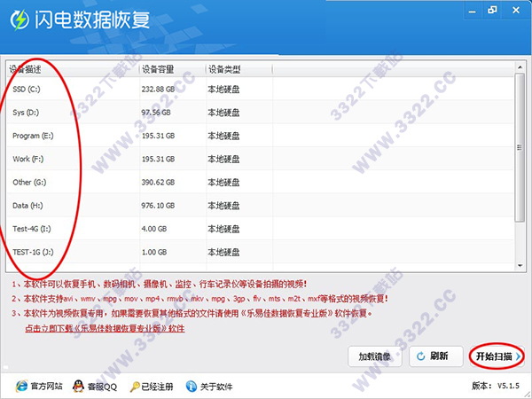Image resolution: width=532 pixels, height=399 pixels.
Task: Click the refresh arrow icon
Action: click(x=420, y=356)
